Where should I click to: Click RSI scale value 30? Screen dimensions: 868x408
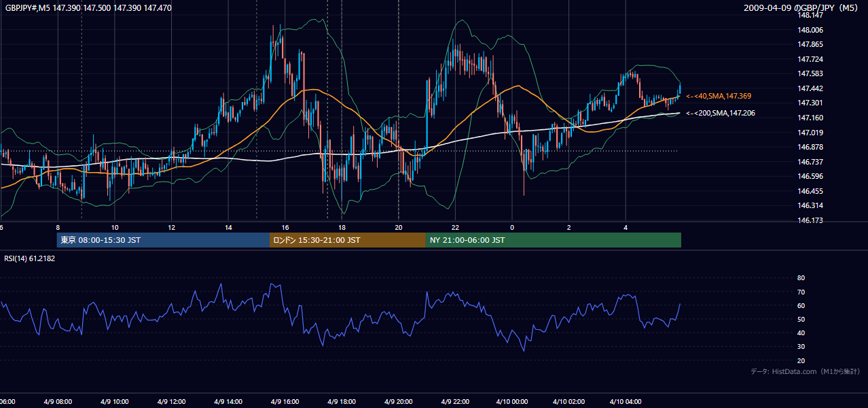pyautogui.click(x=801, y=347)
